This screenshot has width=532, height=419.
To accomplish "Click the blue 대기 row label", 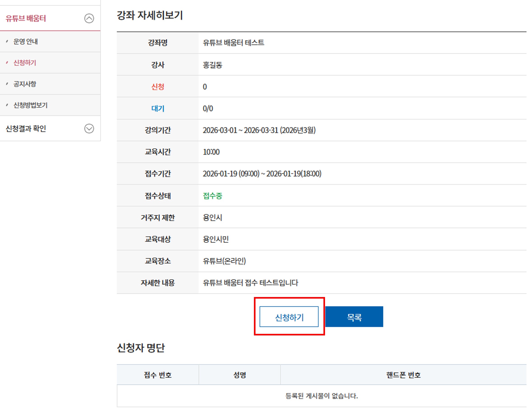I will [158, 108].
